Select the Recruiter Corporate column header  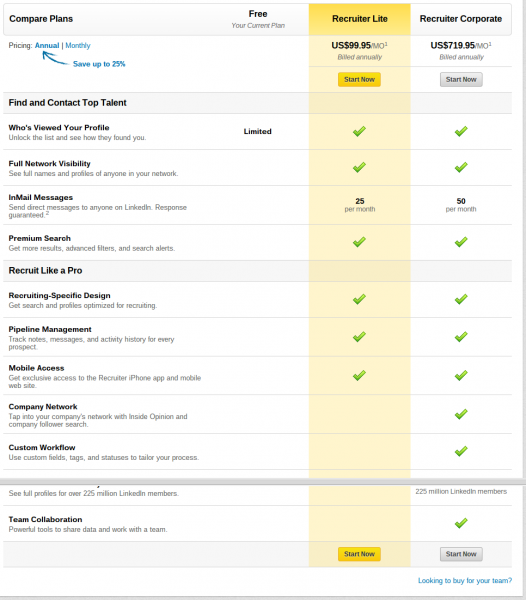[461, 19]
